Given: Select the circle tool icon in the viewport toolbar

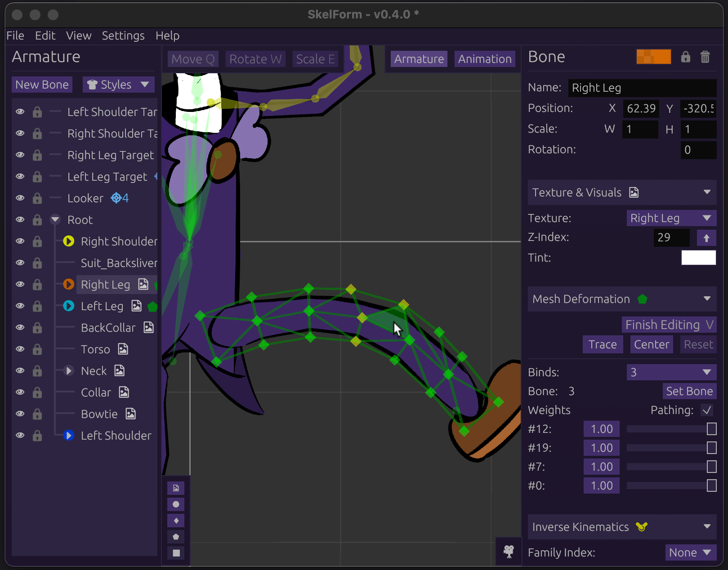Looking at the screenshot, I should tap(176, 504).
